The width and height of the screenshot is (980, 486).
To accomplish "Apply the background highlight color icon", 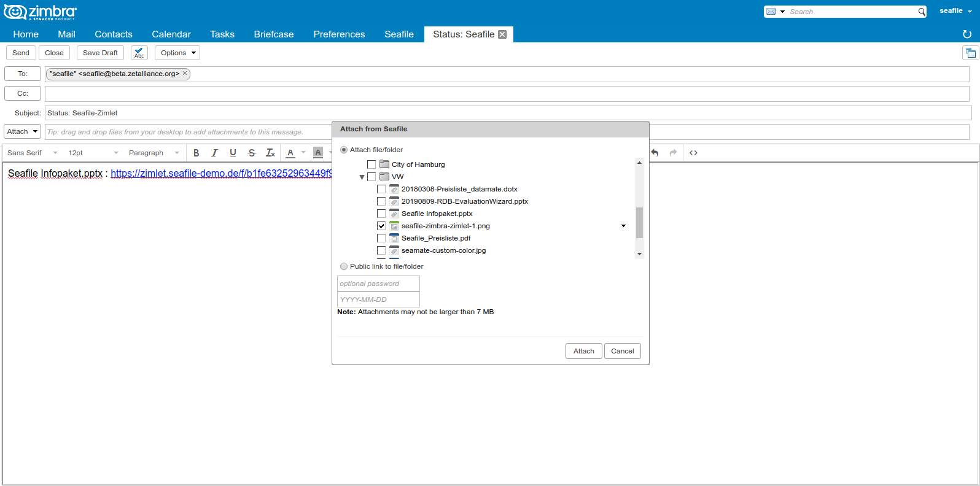I will pyautogui.click(x=318, y=153).
